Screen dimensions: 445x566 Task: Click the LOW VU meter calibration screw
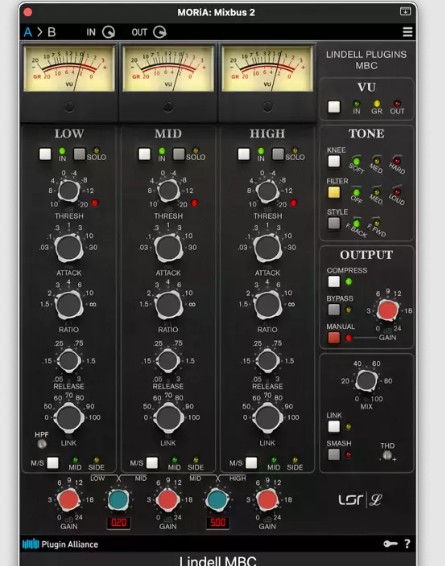[69, 106]
